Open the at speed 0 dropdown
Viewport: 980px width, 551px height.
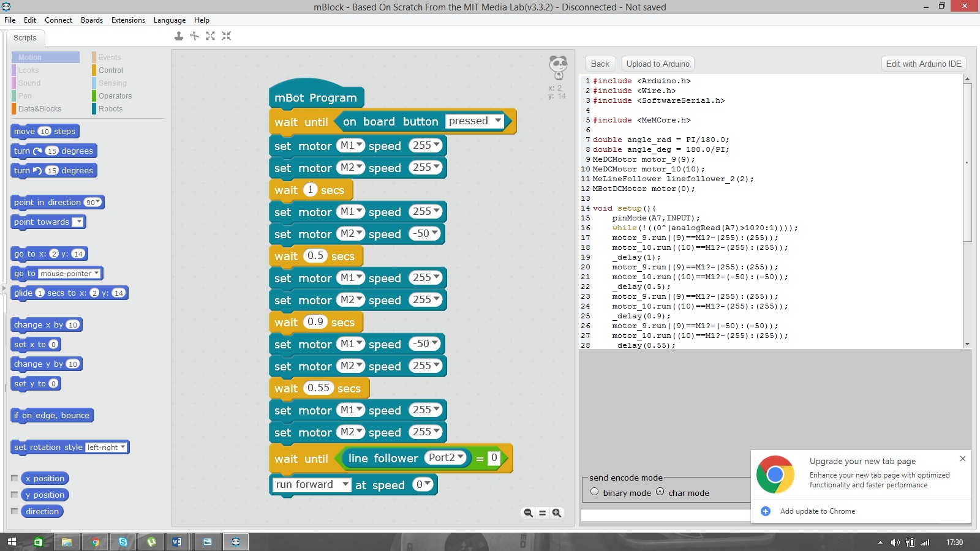tap(423, 484)
